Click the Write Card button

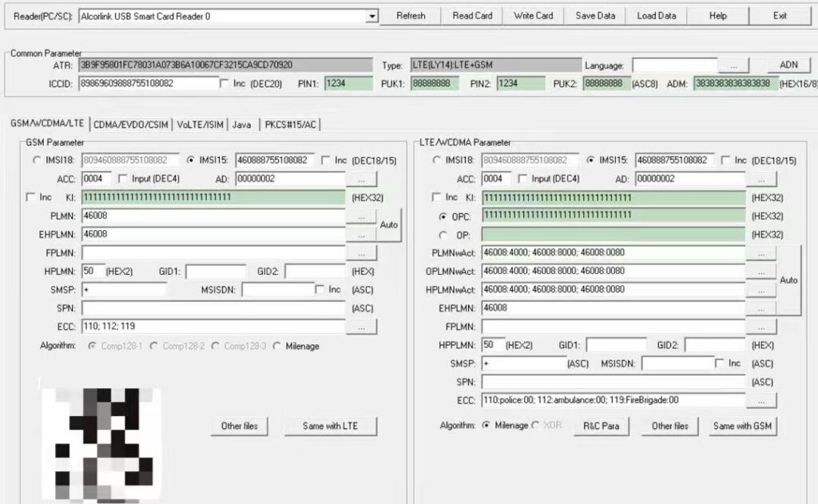pyautogui.click(x=533, y=15)
